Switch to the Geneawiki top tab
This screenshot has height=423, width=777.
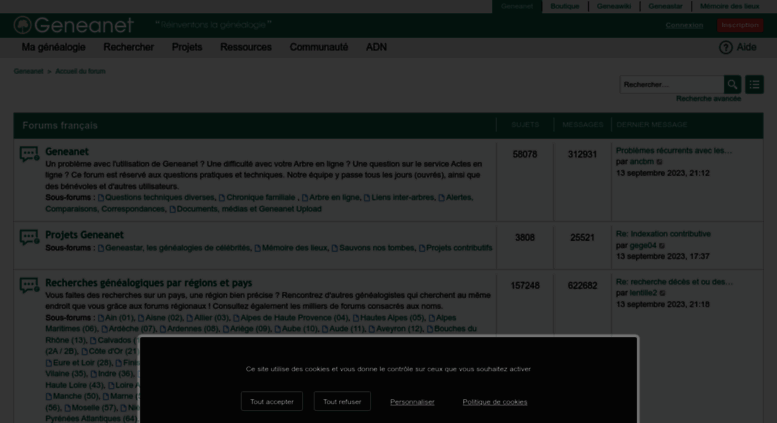pyautogui.click(x=613, y=6)
